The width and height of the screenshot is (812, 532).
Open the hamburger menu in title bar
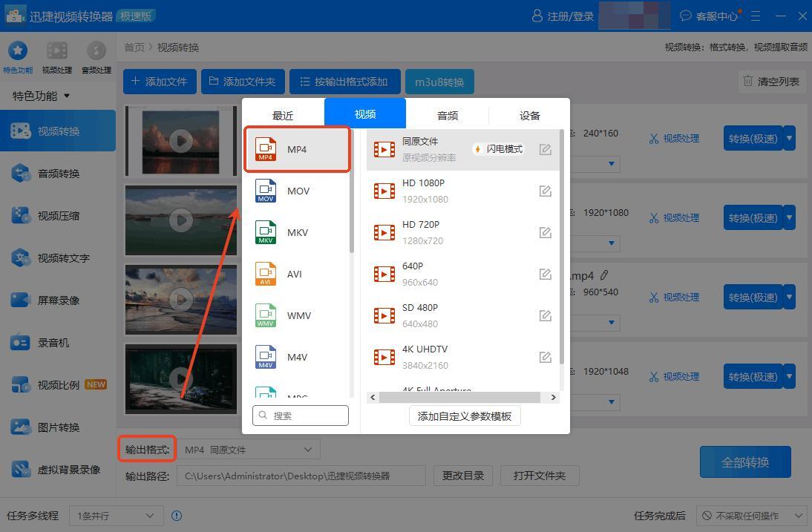click(756, 16)
